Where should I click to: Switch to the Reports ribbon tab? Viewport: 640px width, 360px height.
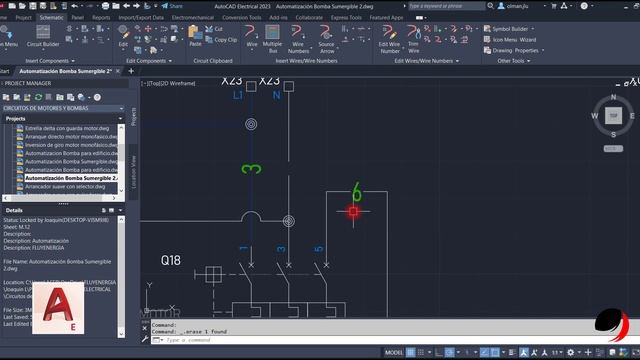pos(101,18)
